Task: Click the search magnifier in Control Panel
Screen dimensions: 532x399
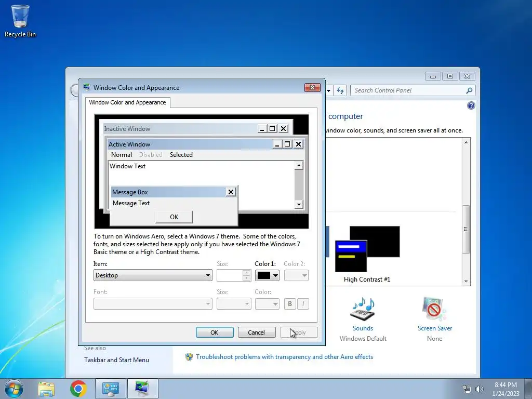Action: pos(469,90)
